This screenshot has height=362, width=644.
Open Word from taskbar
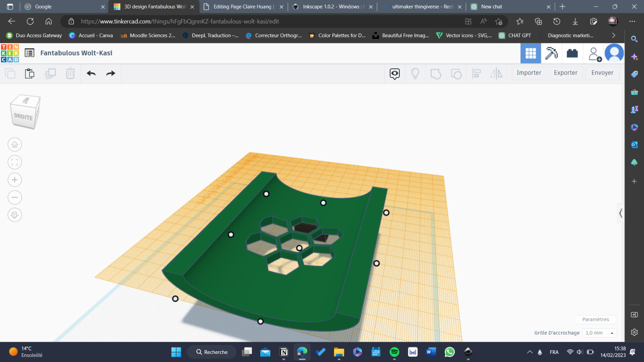(431, 352)
